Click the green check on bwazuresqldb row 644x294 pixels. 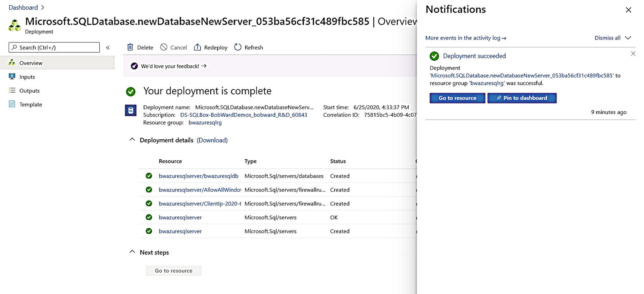(x=149, y=176)
